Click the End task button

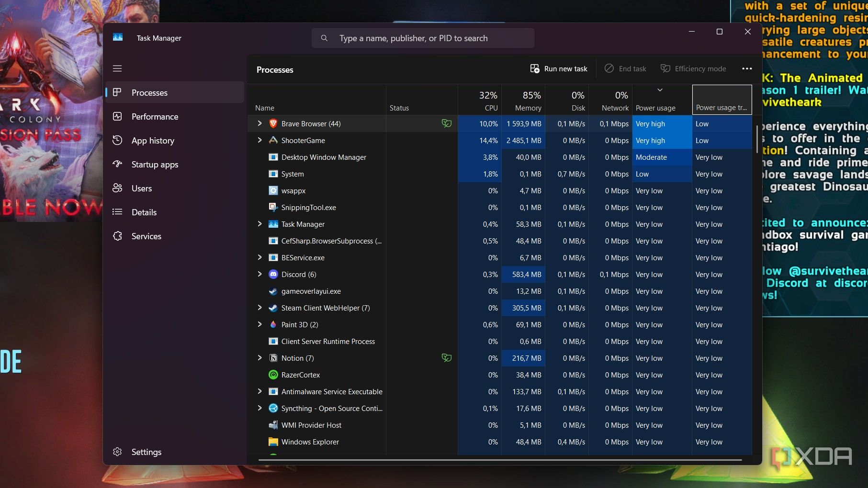coord(625,68)
